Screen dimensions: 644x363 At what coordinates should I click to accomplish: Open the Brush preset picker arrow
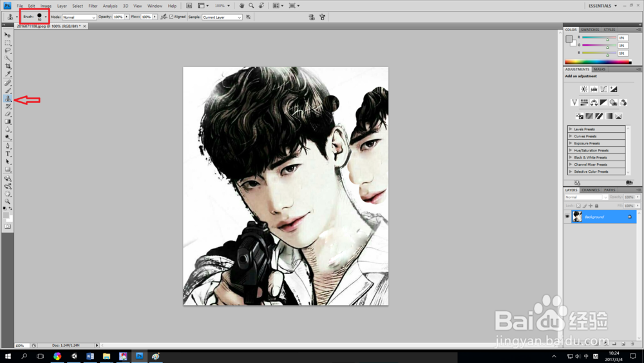pos(46,17)
